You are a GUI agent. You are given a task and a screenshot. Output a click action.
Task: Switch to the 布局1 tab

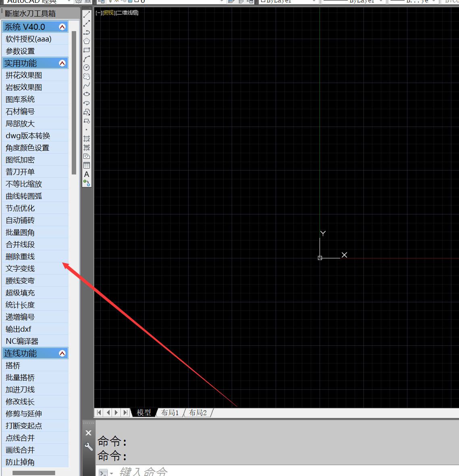[x=170, y=413]
